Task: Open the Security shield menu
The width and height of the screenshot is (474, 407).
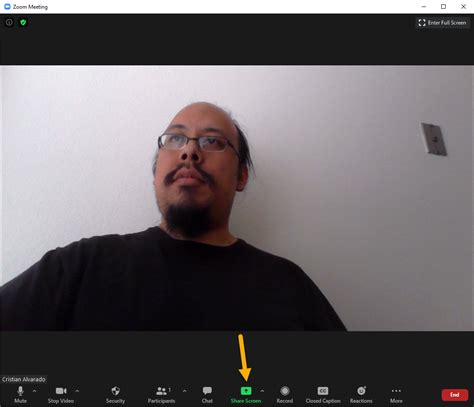Action: click(x=115, y=394)
